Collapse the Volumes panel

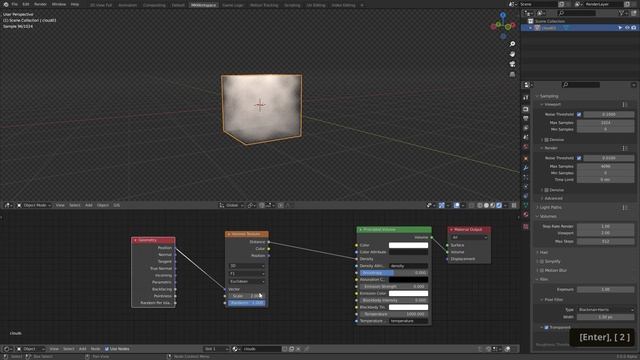pyautogui.click(x=547, y=216)
